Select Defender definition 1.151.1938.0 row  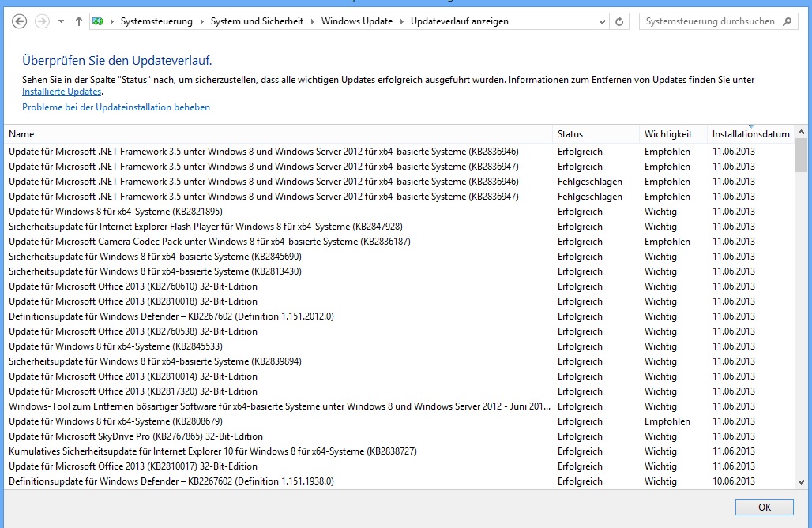[x=399, y=482]
